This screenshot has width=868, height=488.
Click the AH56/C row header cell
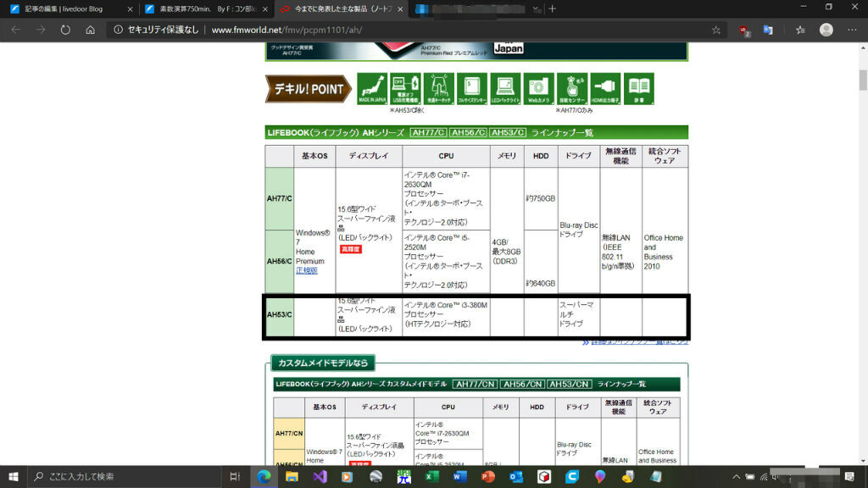(279, 261)
